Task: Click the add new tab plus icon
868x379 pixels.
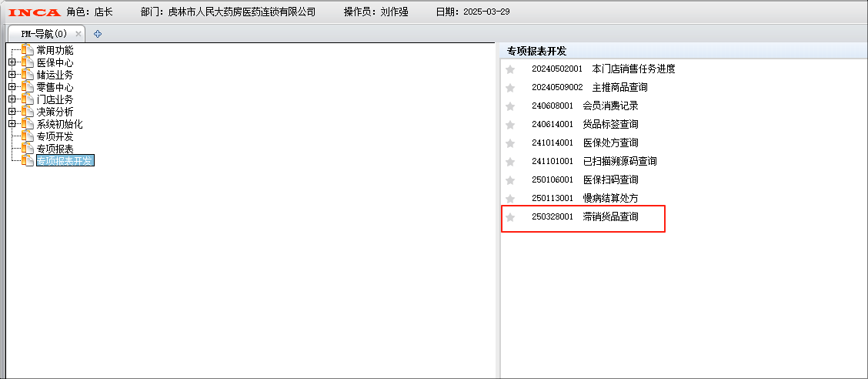Action: (x=98, y=34)
